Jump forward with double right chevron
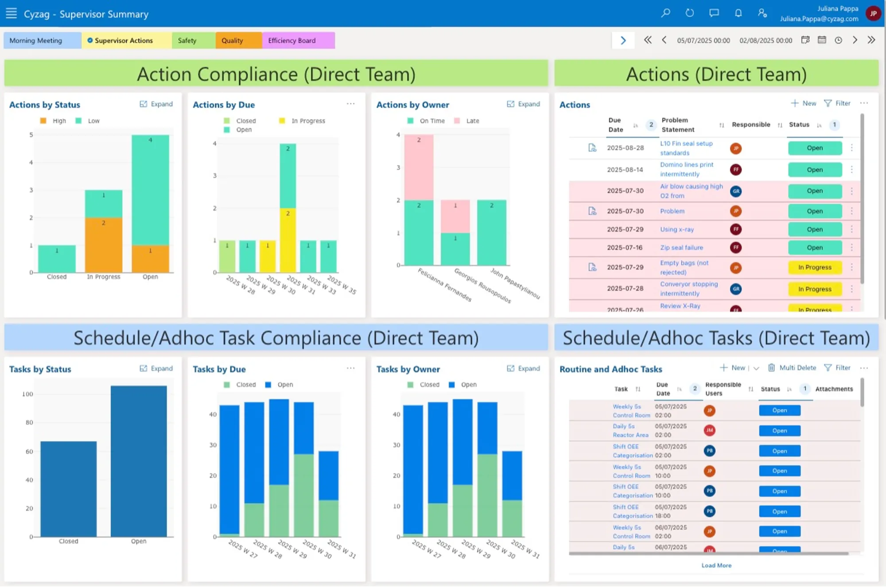The width and height of the screenshot is (886, 588). click(871, 40)
